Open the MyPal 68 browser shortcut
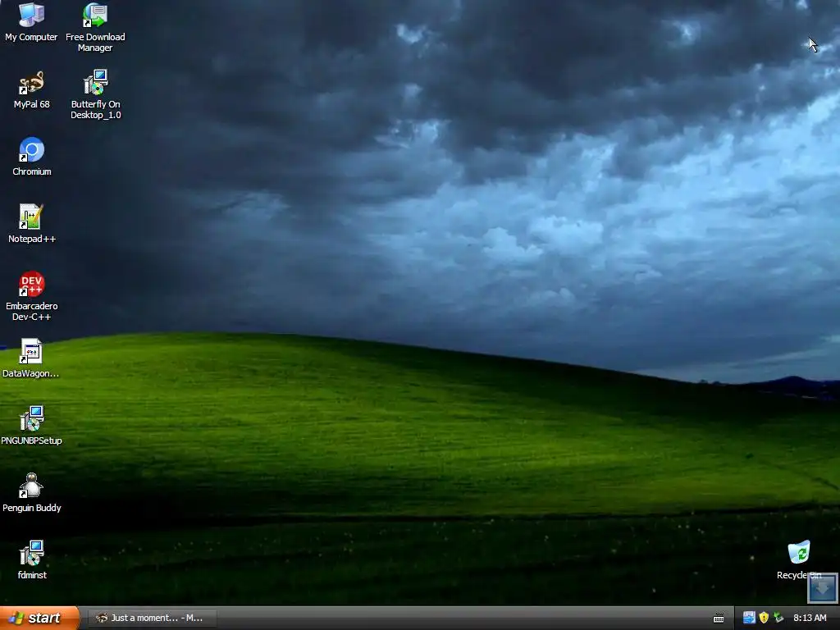Viewport: 840px width, 630px height. (32, 89)
